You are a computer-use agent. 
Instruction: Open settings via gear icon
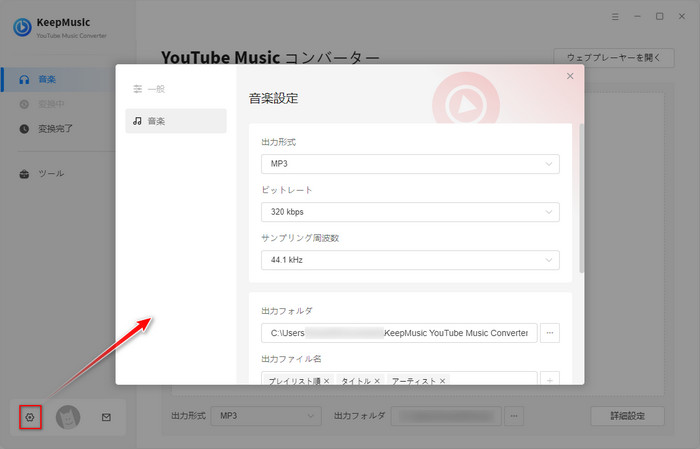pyautogui.click(x=30, y=417)
